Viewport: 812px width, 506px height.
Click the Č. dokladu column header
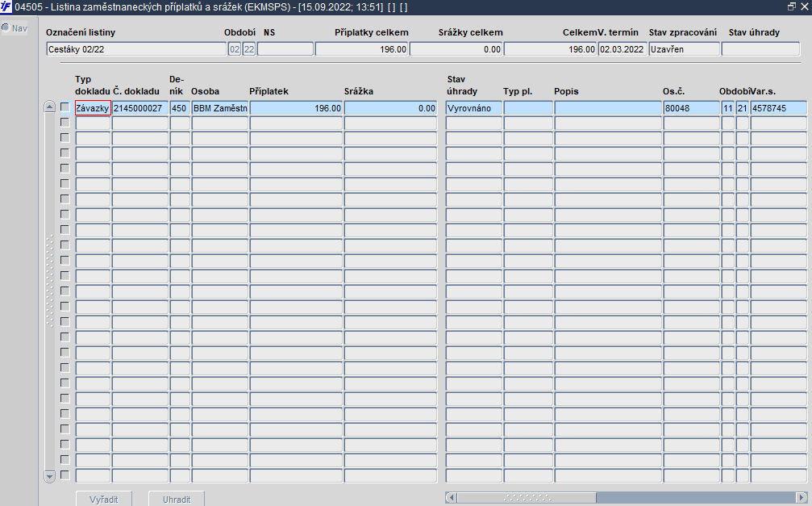(x=136, y=91)
